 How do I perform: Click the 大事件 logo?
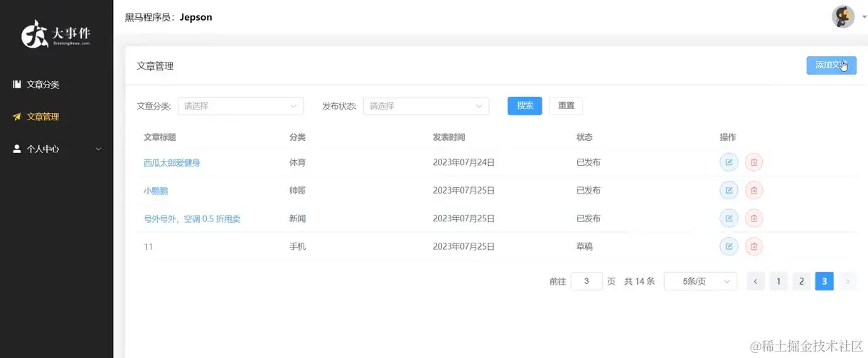tap(56, 33)
